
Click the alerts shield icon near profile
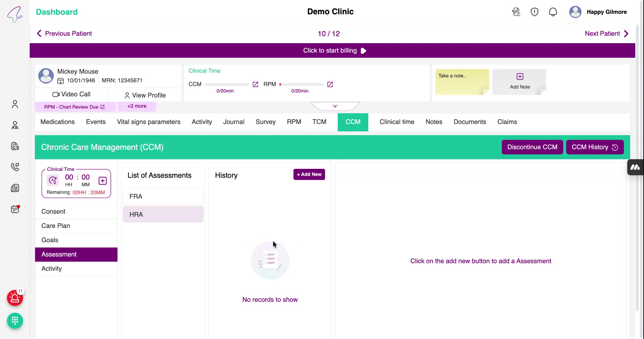click(534, 12)
